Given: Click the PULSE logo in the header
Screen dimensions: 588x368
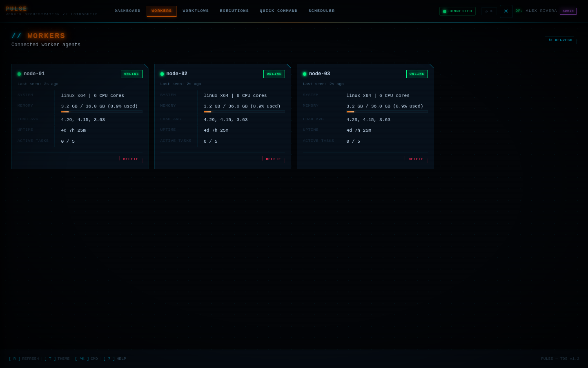Looking at the screenshot, I should tap(16, 9).
